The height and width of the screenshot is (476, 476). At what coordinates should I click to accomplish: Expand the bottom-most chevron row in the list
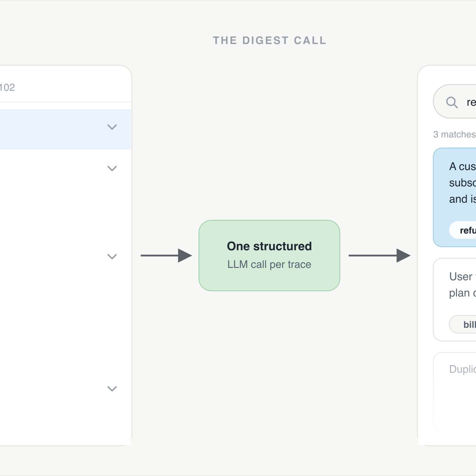pyautogui.click(x=112, y=389)
